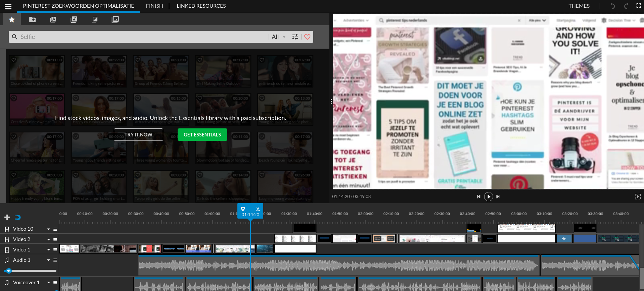Split clip with playhead scissors icon
This screenshot has height=291, width=644.
point(258,209)
